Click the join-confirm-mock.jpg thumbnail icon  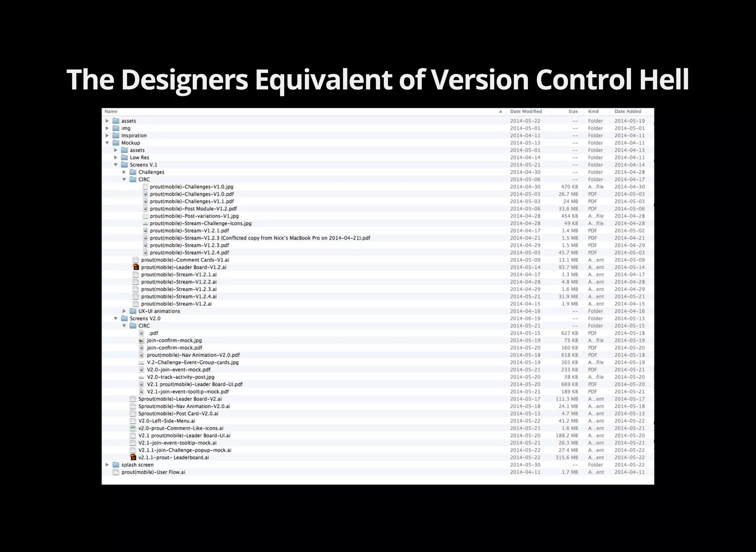click(x=141, y=340)
